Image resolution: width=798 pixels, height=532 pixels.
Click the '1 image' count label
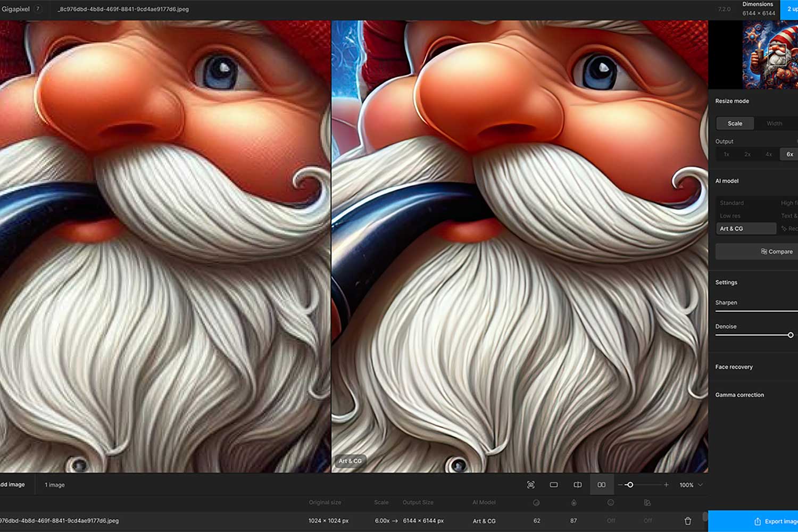(x=54, y=485)
